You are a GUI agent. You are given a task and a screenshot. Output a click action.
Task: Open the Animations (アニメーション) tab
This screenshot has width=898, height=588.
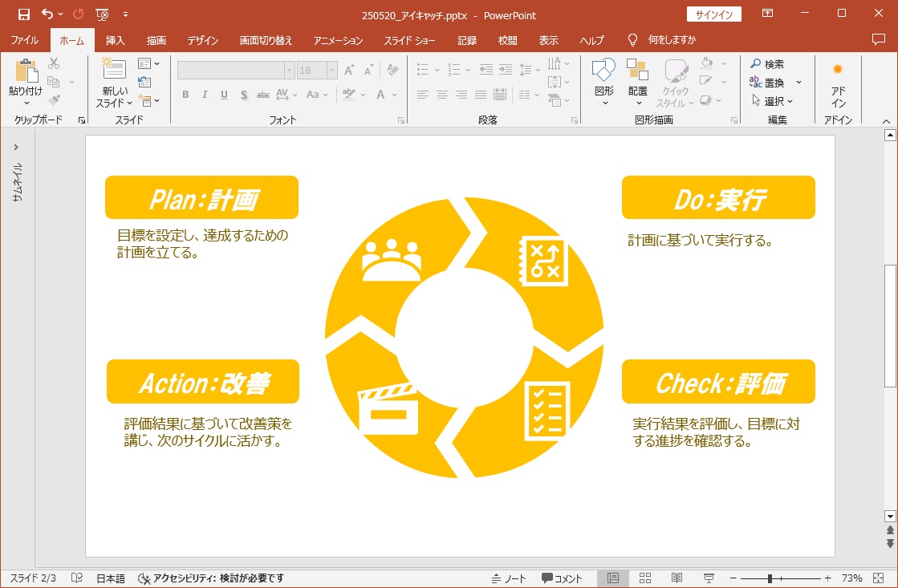[338, 40]
